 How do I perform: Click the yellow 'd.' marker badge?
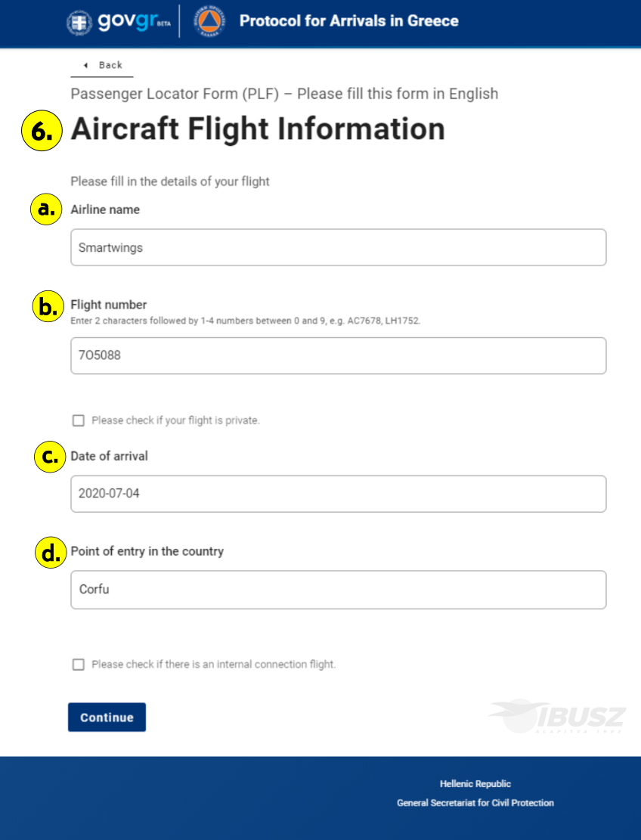click(x=51, y=553)
